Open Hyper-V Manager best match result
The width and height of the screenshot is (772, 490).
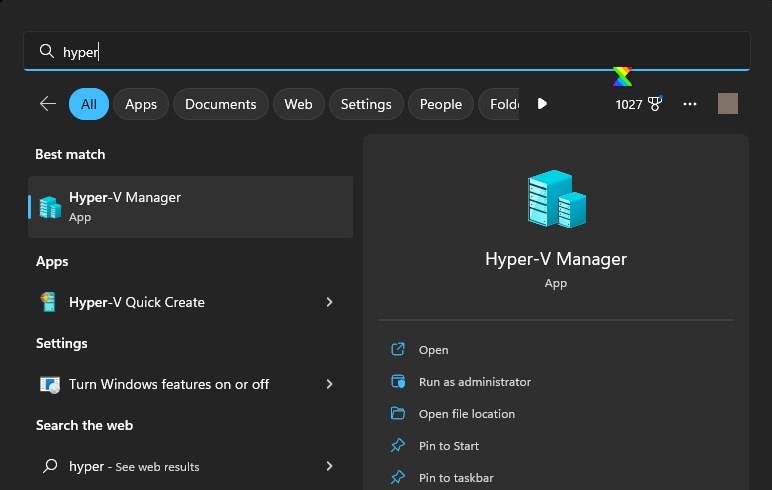coord(191,207)
